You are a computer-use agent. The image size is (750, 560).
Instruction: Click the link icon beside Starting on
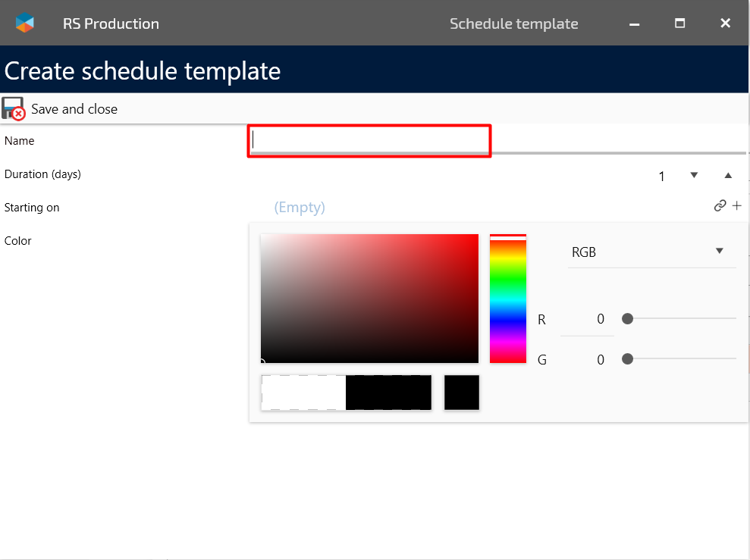pyautogui.click(x=720, y=205)
